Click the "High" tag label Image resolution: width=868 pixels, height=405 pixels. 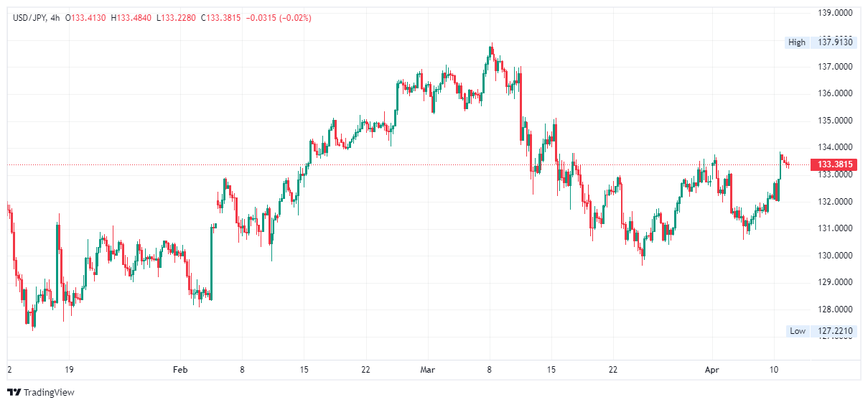[x=797, y=42]
